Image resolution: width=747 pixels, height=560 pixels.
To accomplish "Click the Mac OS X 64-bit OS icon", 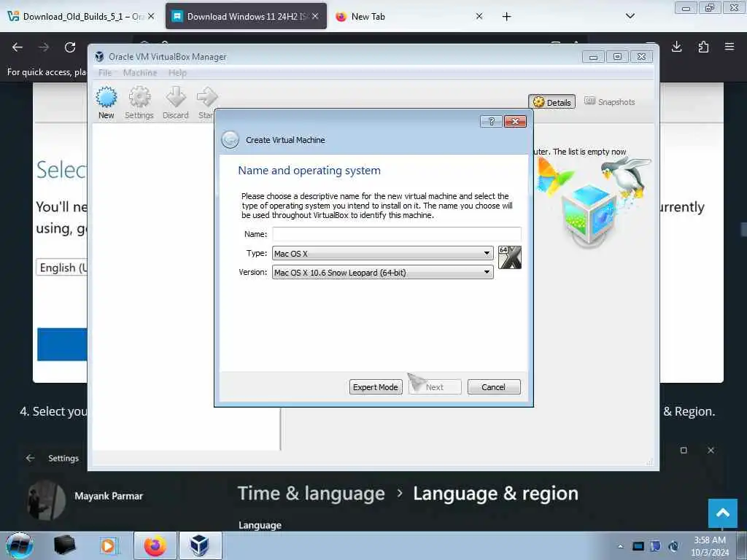I will click(510, 257).
